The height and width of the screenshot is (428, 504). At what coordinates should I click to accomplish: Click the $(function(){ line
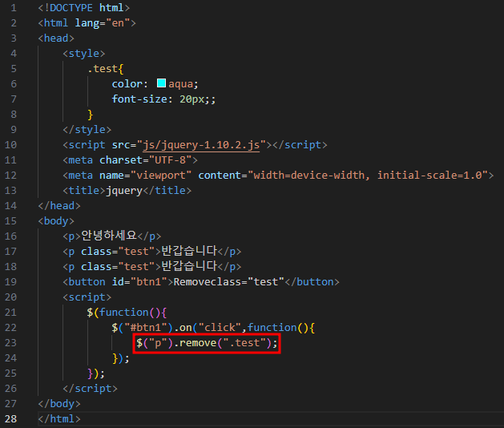click(127, 313)
